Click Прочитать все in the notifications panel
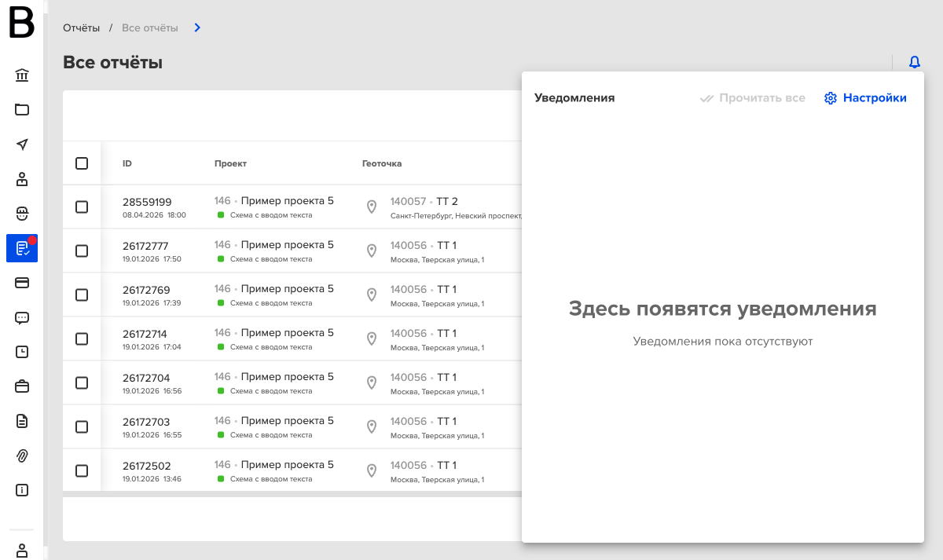The image size is (943, 560). 753,98
